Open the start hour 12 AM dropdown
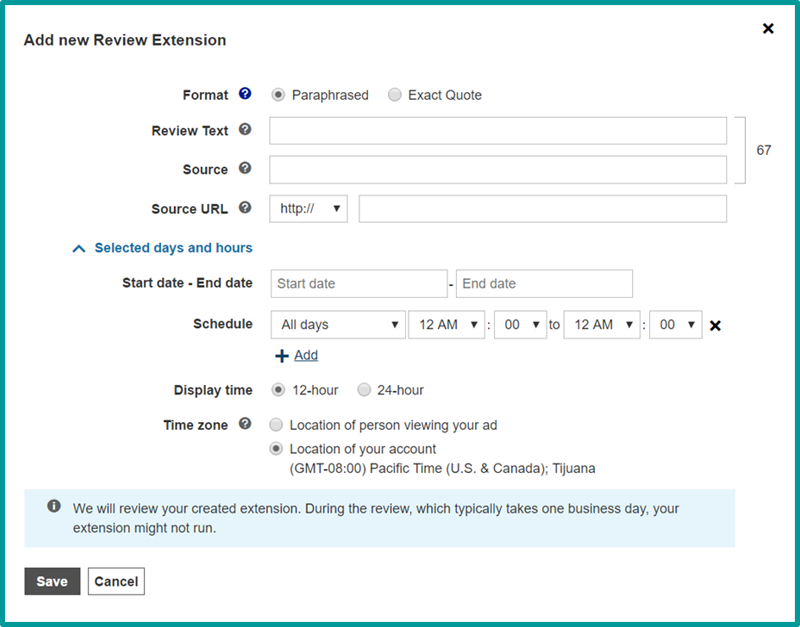The height and width of the screenshot is (627, 800). pyautogui.click(x=446, y=325)
